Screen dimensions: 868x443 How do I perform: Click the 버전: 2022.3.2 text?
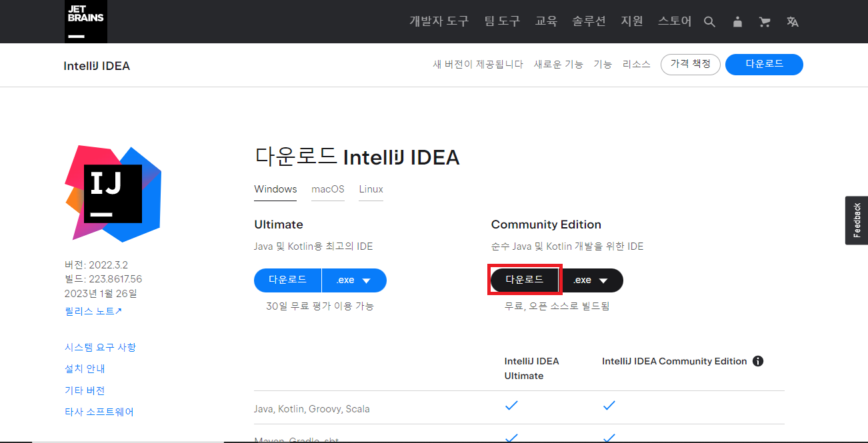[96, 264]
